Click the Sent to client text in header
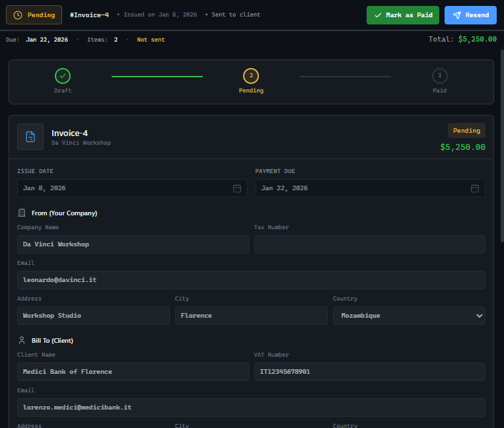The image size is (504, 428). 236,15
